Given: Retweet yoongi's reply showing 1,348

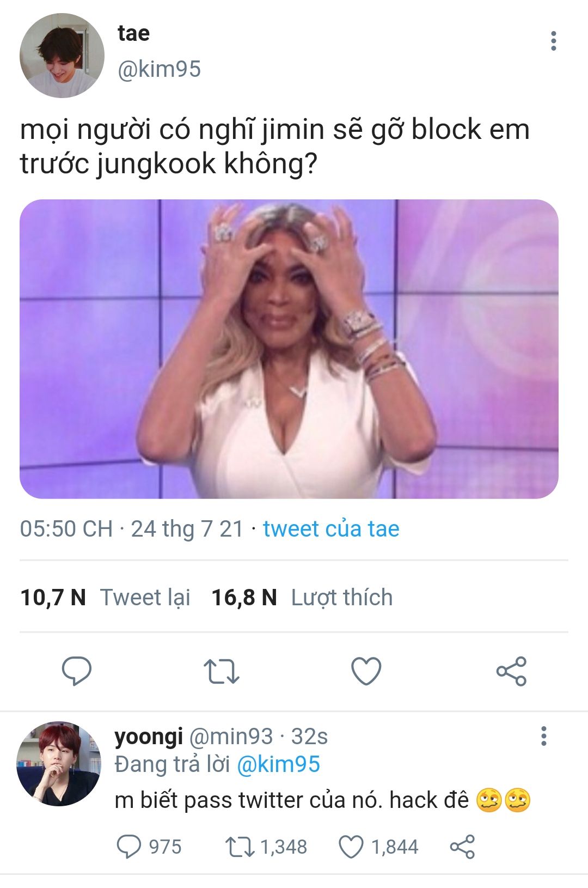Looking at the screenshot, I should (x=266, y=847).
